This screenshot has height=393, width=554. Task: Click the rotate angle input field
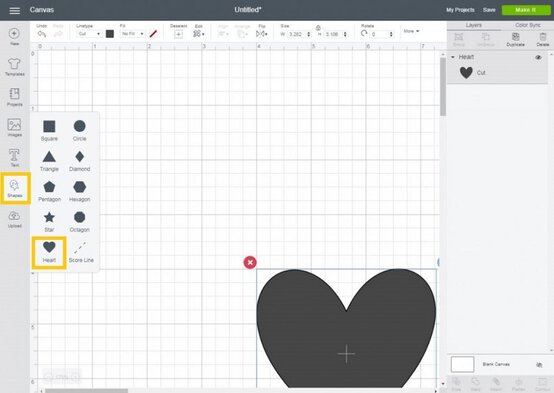[379, 34]
